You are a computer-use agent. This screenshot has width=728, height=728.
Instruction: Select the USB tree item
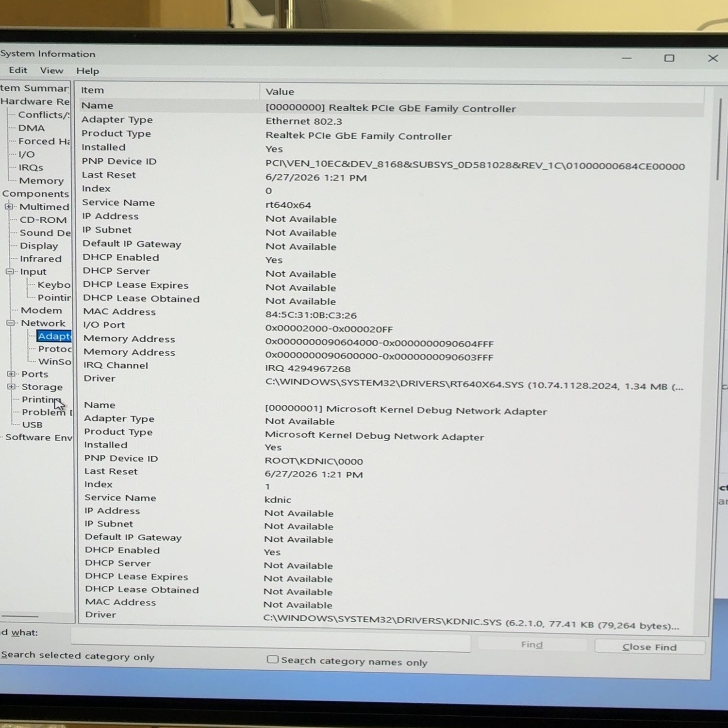33,425
